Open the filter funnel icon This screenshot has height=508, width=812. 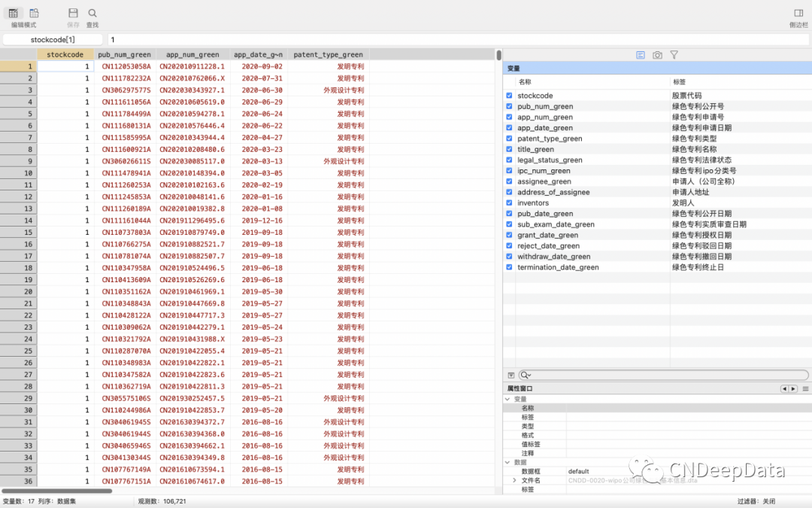tap(674, 55)
